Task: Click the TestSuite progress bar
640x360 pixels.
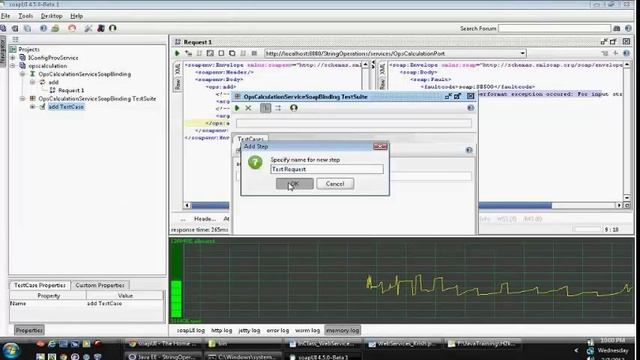Action: click(353, 123)
